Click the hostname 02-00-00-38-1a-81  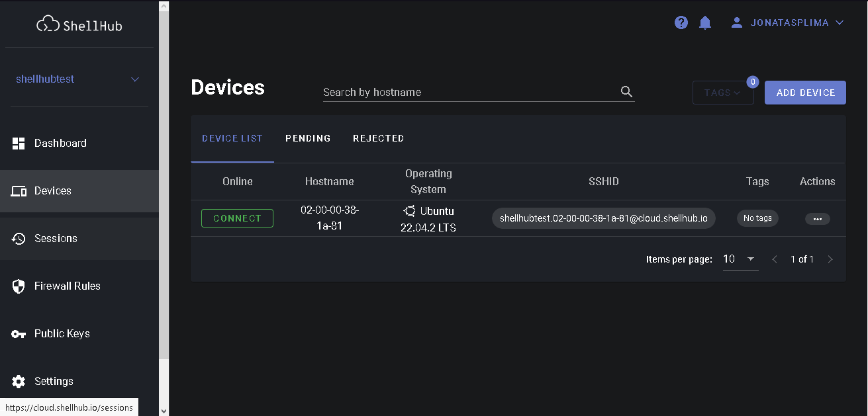[x=330, y=218]
